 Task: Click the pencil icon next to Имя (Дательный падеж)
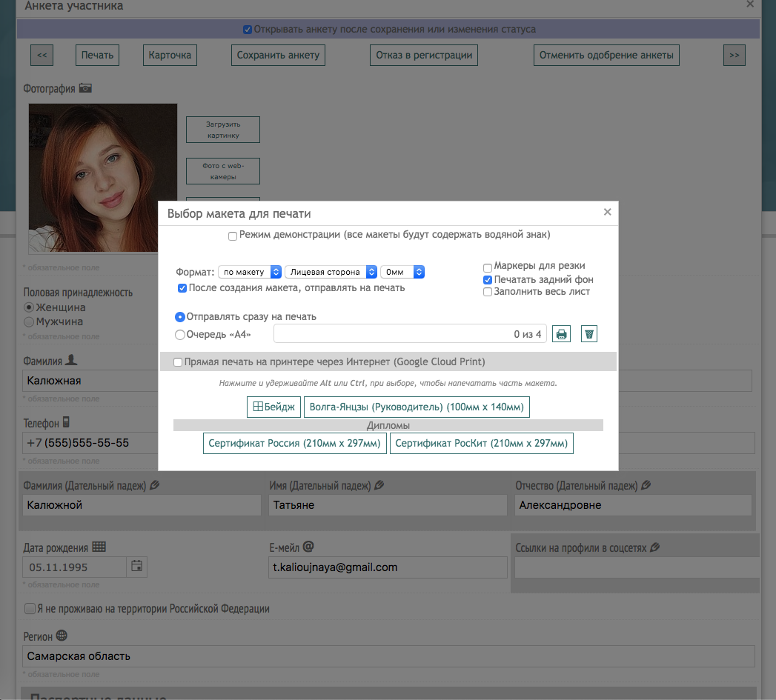point(379,485)
